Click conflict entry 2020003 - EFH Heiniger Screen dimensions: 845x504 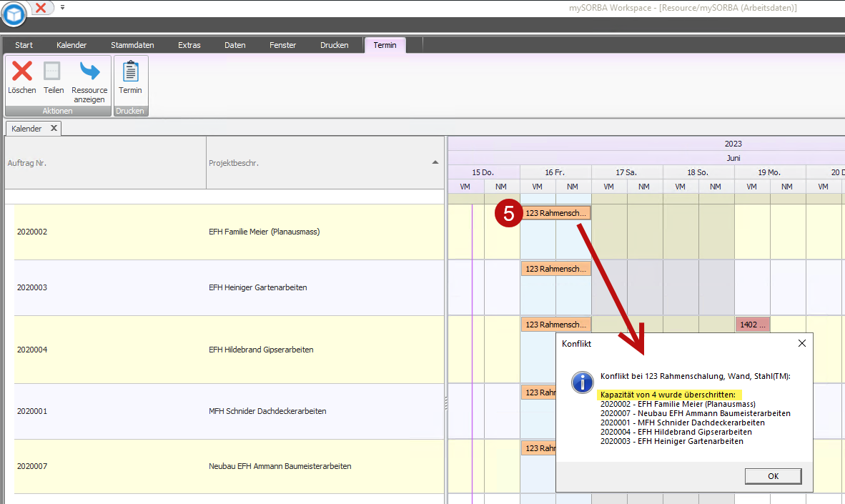pyautogui.click(x=671, y=441)
